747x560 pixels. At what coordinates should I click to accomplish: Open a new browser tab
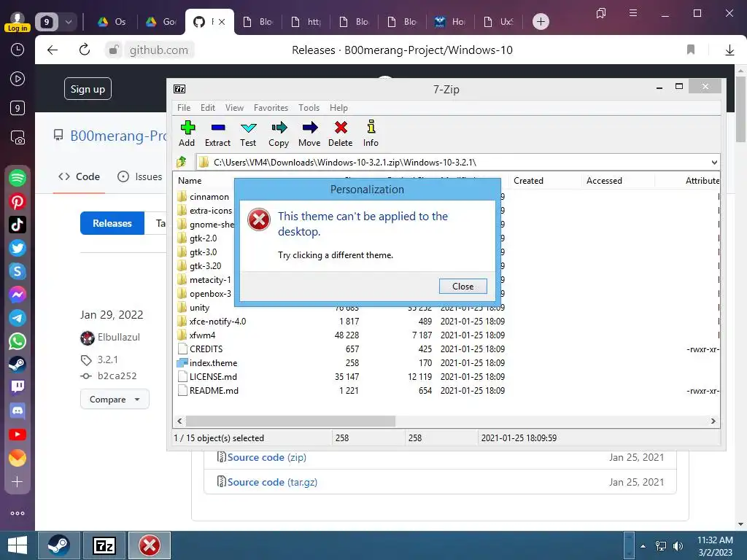coord(541,21)
